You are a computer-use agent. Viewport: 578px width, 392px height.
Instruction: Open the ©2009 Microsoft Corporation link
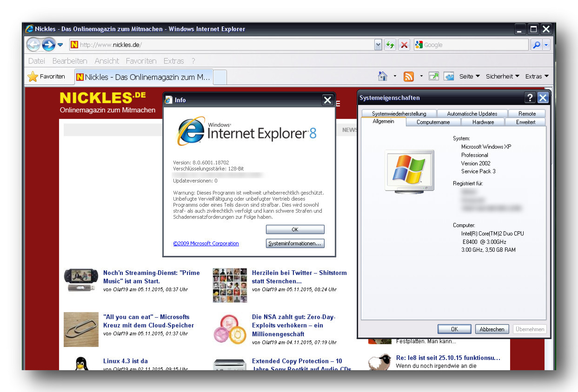pos(206,243)
